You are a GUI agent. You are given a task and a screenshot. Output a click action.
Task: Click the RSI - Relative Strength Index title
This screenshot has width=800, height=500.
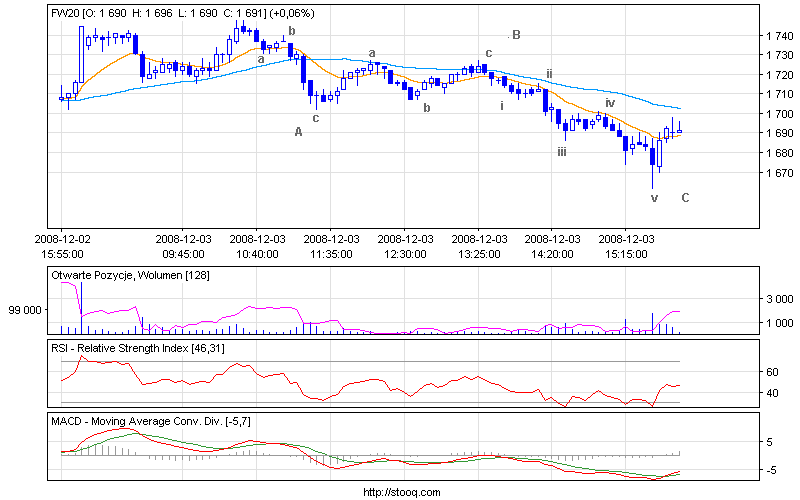coord(150,347)
